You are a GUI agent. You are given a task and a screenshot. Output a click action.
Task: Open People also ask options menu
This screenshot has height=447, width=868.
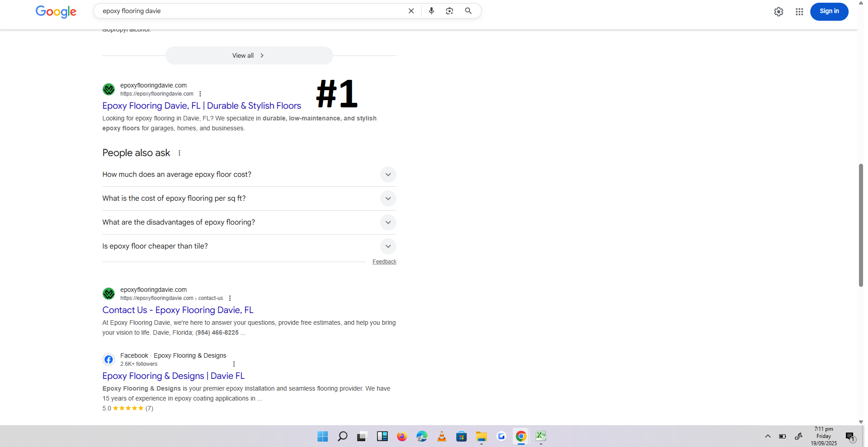coord(179,153)
